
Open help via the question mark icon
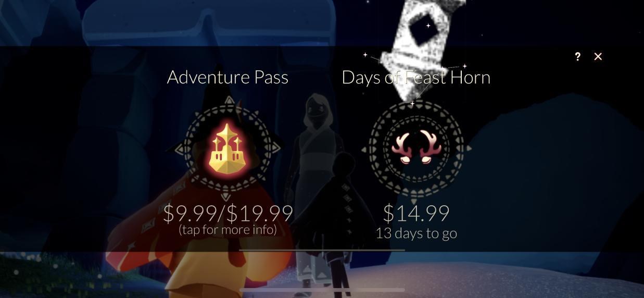point(577,56)
